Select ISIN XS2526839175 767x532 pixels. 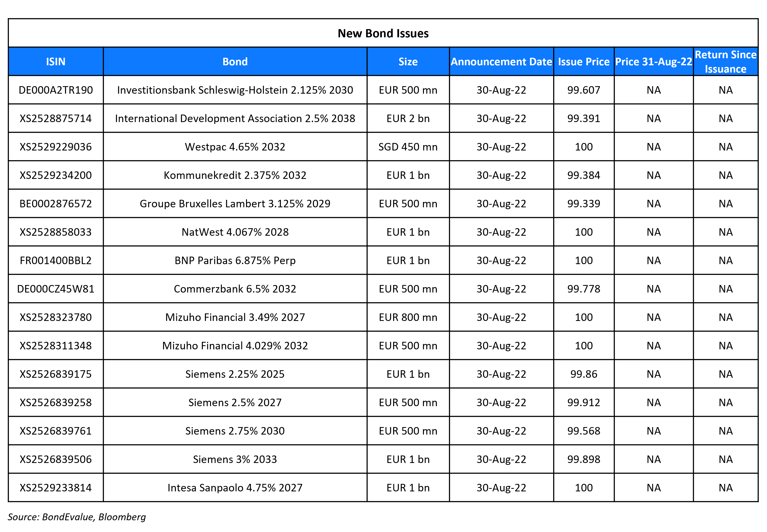click(56, 374)
